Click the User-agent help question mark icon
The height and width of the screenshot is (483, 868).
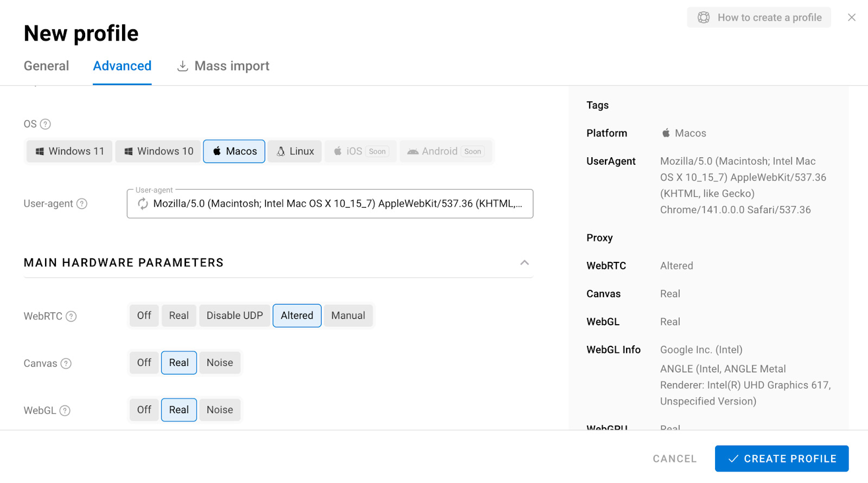[82, 204]
